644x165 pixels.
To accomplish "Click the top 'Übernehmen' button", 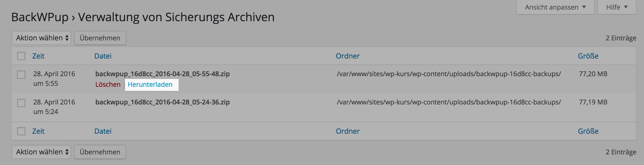I will (100, 38).
